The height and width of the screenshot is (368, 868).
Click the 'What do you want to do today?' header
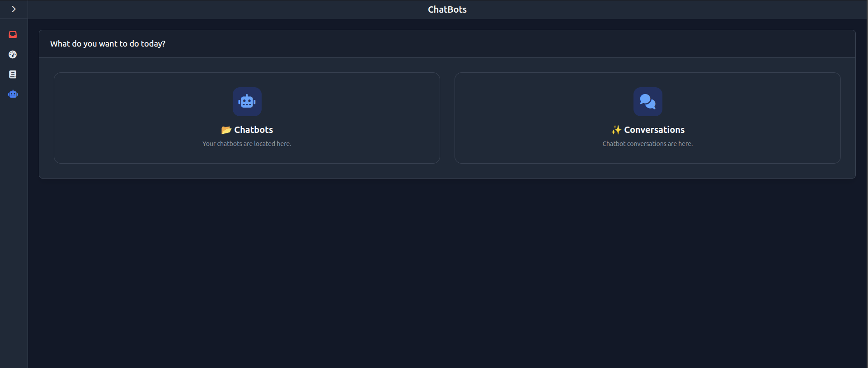tap(108, 43)
